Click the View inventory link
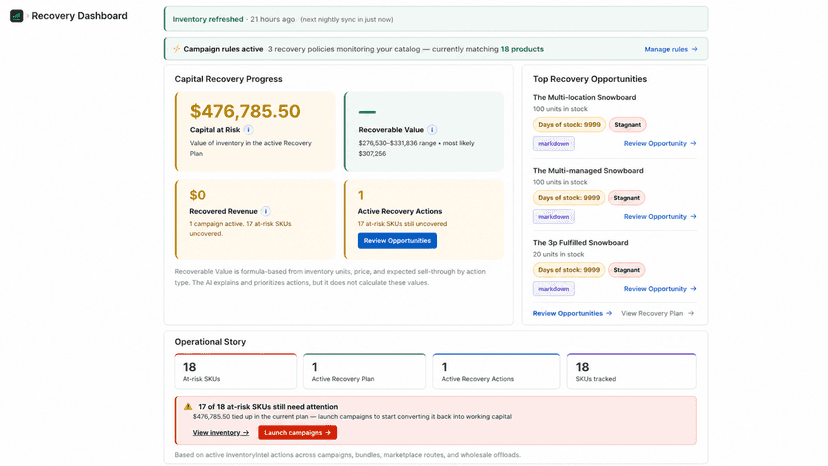 [221, 432]
